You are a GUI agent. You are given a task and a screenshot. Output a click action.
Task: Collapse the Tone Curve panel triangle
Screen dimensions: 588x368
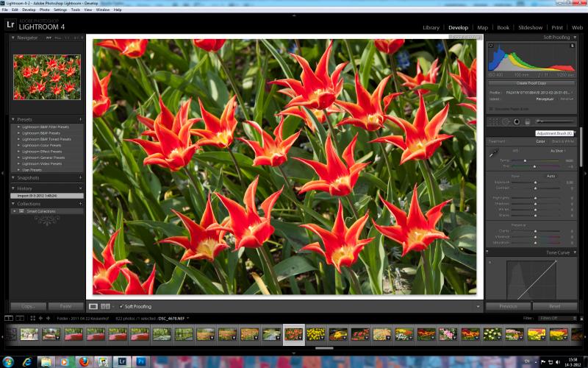575,252
